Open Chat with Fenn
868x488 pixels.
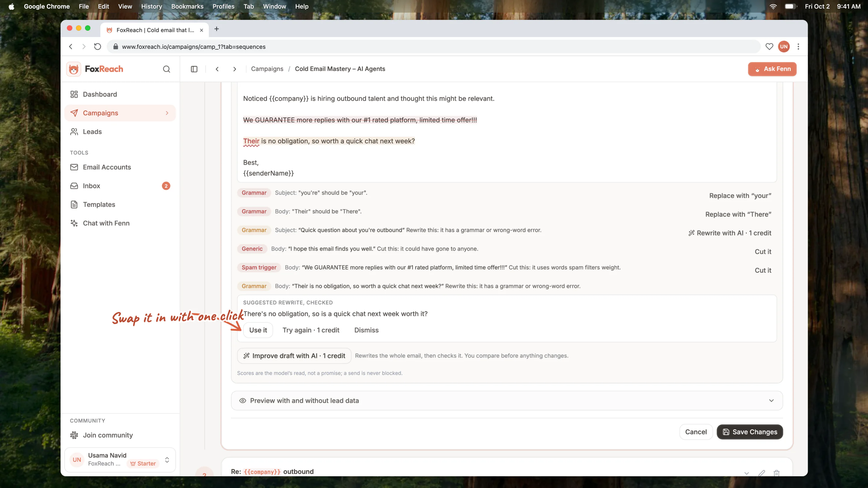120,223
